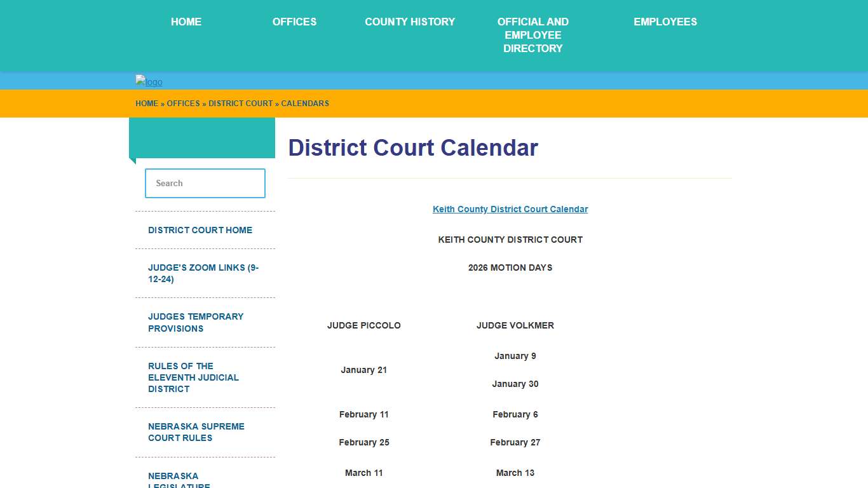Screen dimensions: 868x488
Task: Go to HOME in top navigation
Action: [x=186, y=22]
